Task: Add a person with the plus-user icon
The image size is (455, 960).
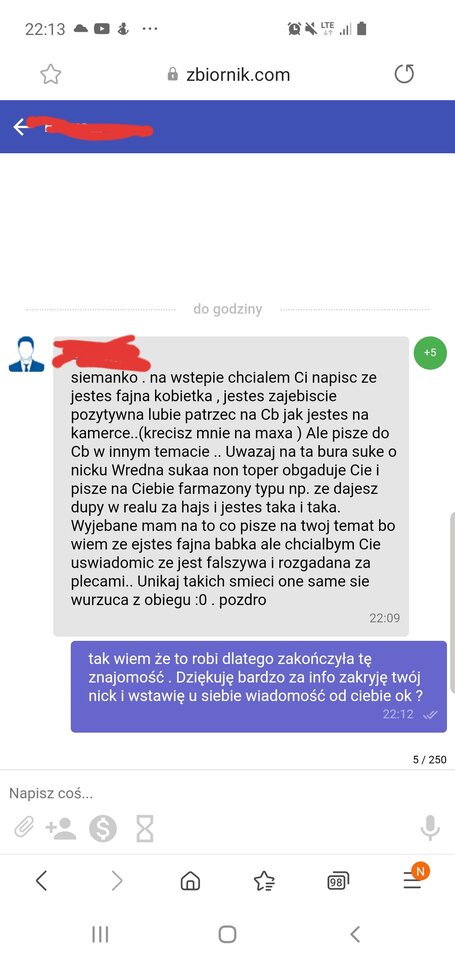Action: coord(61,829)
